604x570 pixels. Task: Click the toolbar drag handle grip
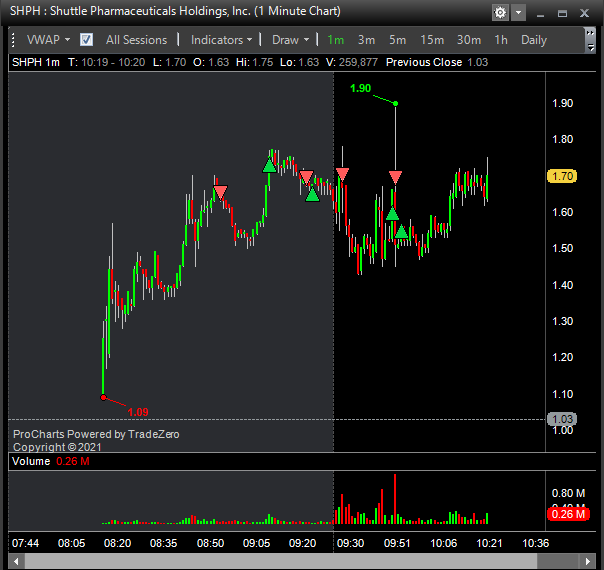click(13, 40)
